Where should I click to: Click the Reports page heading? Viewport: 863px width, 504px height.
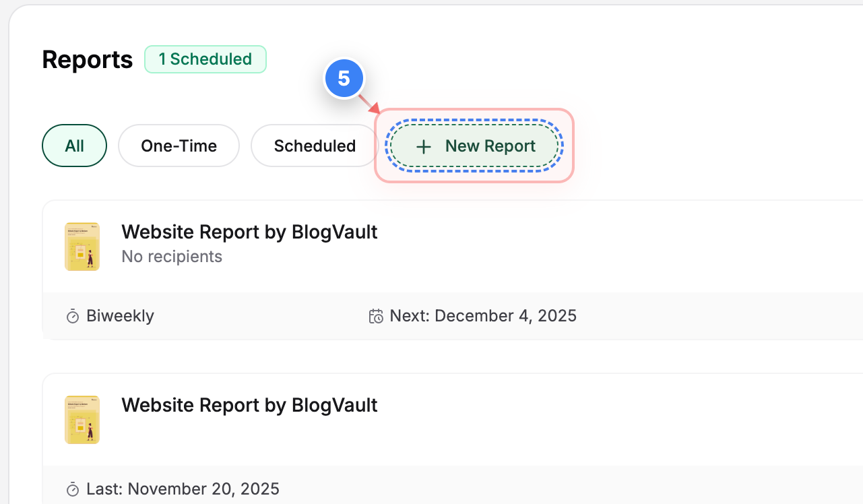point(87,59)
